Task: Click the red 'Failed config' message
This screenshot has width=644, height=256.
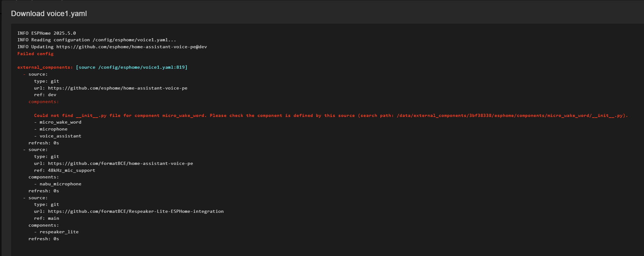Action: click(x=35, y=54)
